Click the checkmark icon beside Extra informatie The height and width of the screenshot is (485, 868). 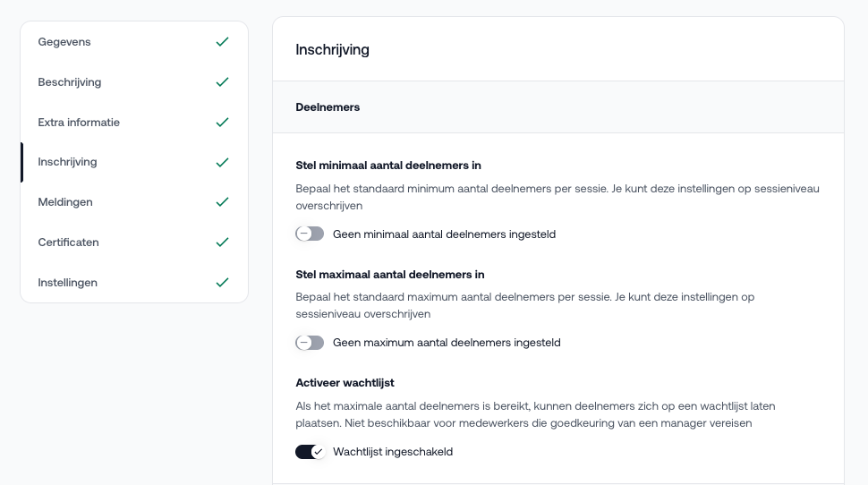pos(223,123)
